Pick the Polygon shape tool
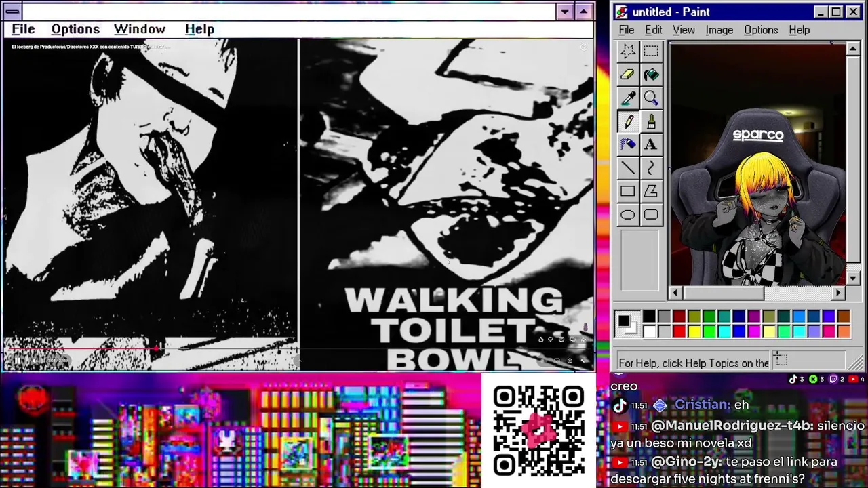The height and width of the screenshot is (488, 868). [651, 191]
